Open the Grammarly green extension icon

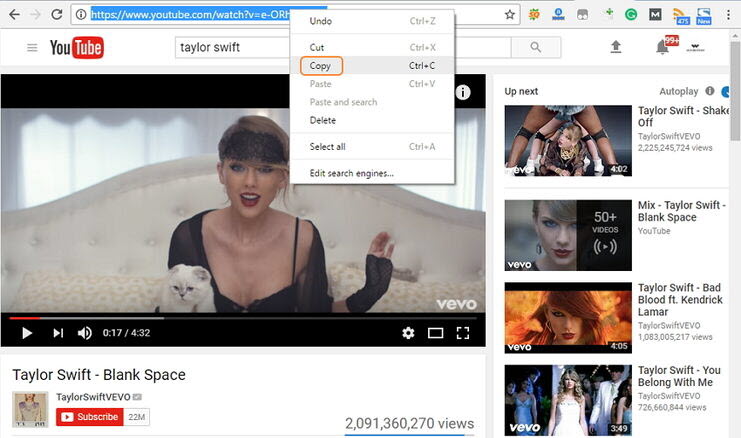[x=630, y=15]
